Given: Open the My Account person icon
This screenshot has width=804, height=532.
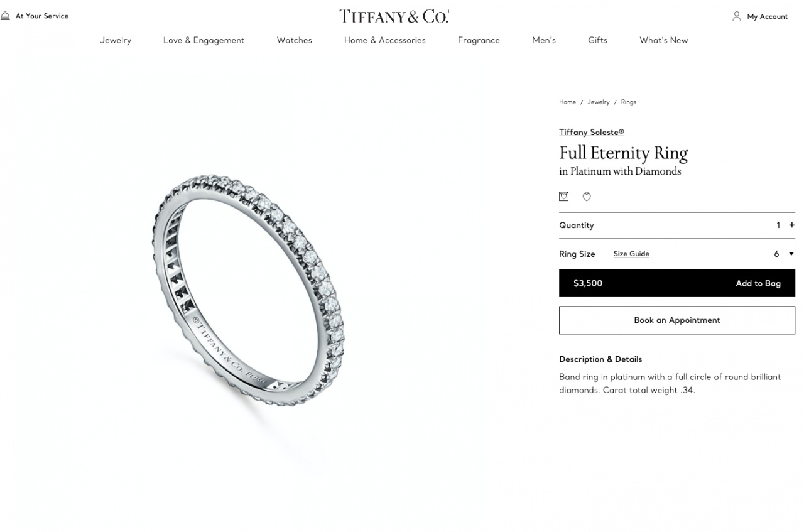Looking at the screenshot, I should click(737, 16).
